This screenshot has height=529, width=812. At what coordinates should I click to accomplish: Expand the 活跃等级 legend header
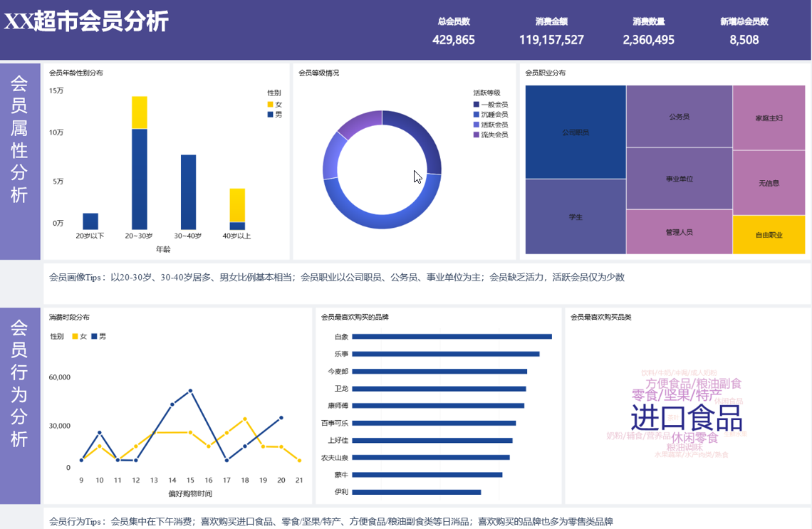click(x=486, y=93)
